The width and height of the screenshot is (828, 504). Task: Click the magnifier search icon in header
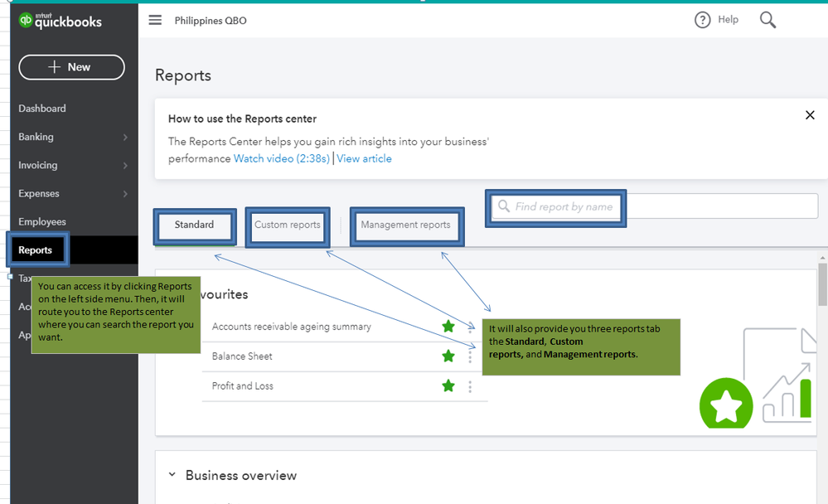(x=767, y=20)
